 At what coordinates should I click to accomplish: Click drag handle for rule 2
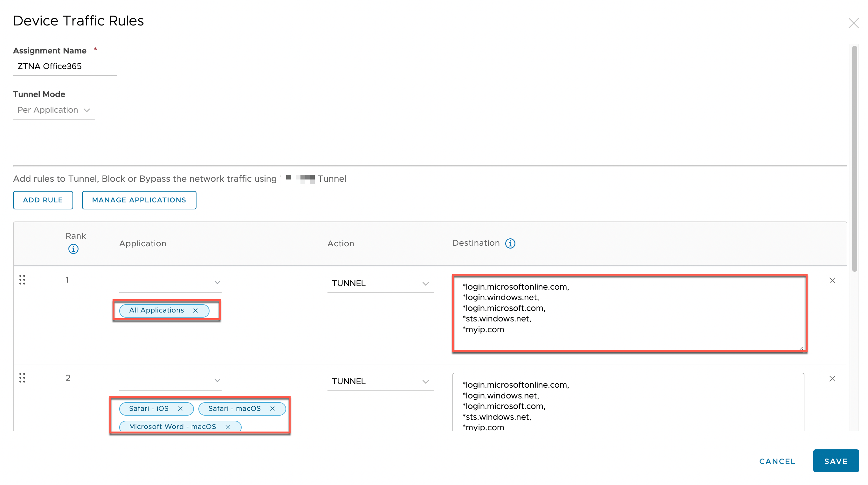22,378
